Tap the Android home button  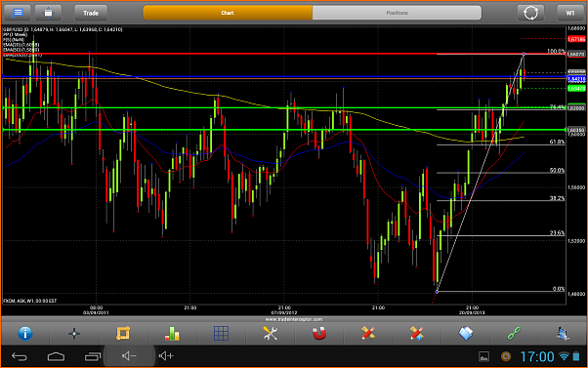[x=56, y=356]
